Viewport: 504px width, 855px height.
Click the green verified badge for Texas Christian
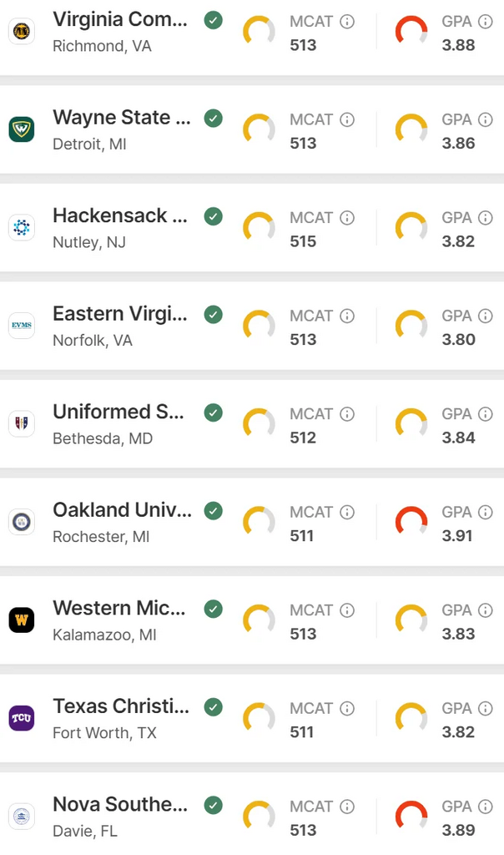point(214,707)
